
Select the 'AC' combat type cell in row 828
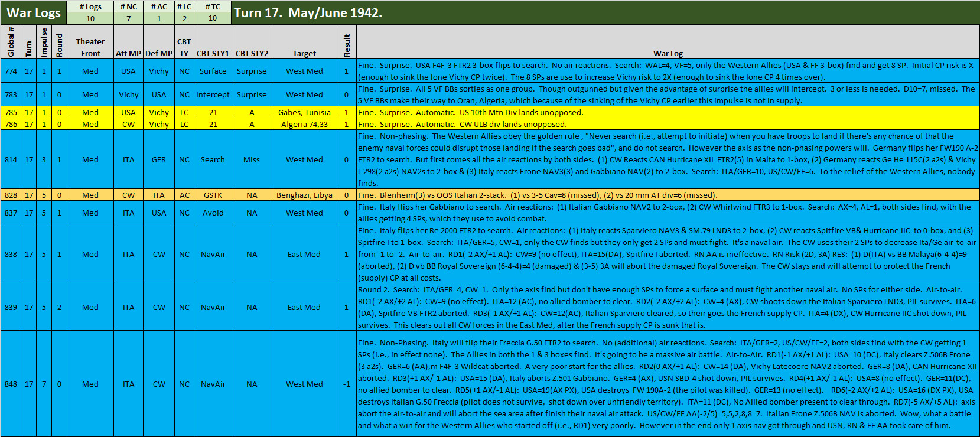[184, 195]
